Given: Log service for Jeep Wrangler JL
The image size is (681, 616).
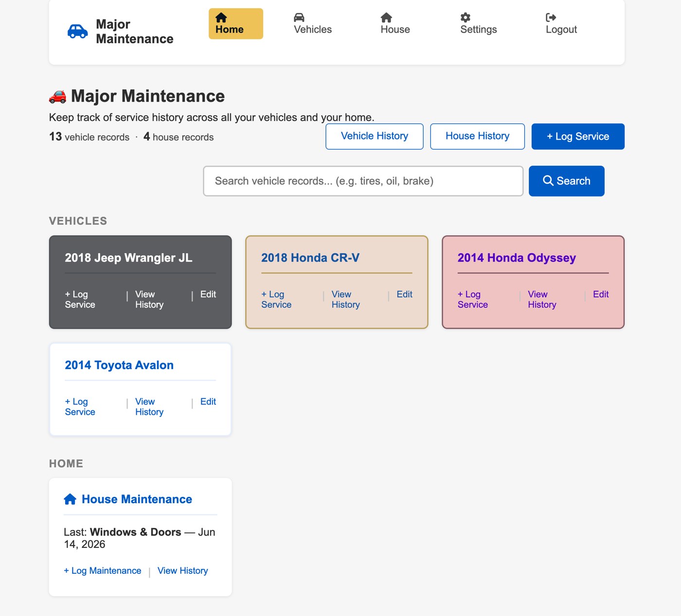Looking at the screenshot, I should pos(80,299).
